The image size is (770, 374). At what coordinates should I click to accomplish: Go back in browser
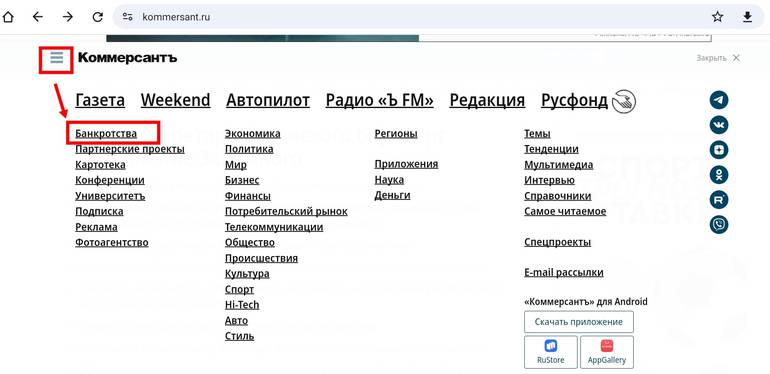tap(38, 17)
